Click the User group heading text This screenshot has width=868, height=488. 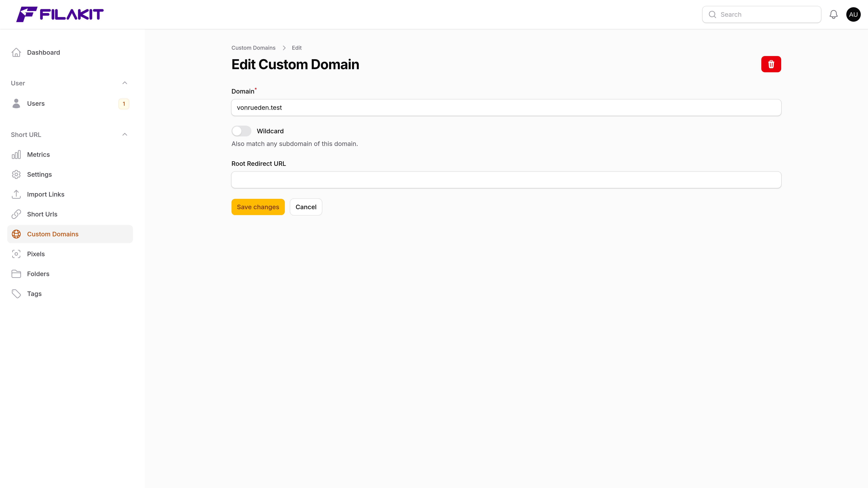click(18, 83)
